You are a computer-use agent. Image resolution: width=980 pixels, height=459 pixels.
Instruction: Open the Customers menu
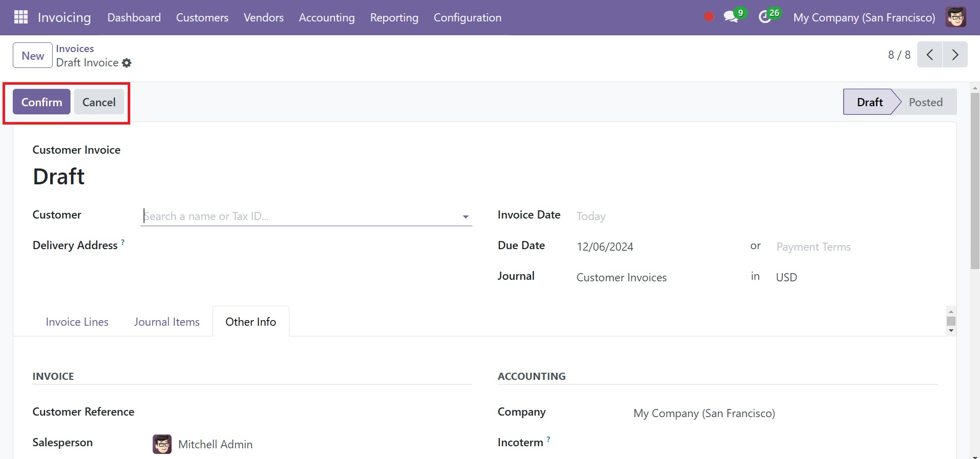[202, 17]
